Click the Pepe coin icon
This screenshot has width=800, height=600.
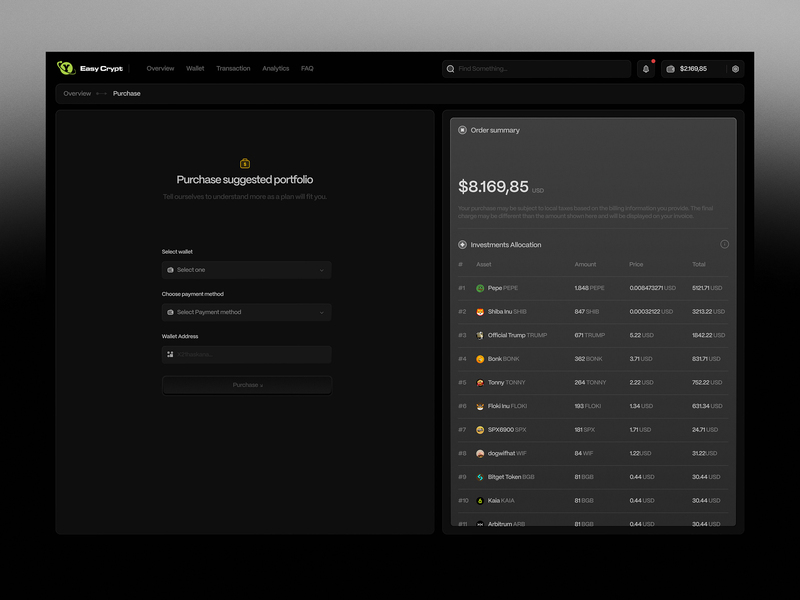(x=480, y=288)
